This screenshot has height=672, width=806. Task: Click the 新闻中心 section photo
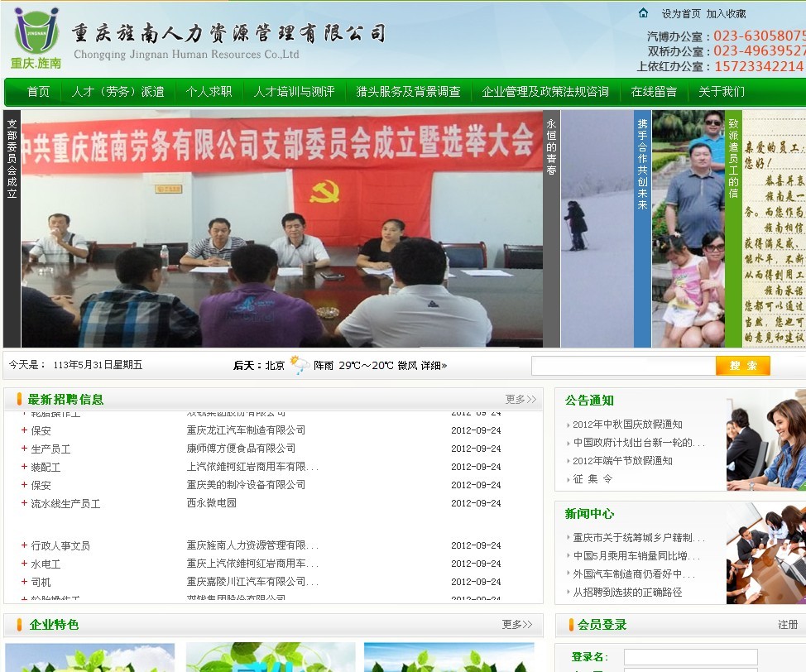tap(766, 554)
